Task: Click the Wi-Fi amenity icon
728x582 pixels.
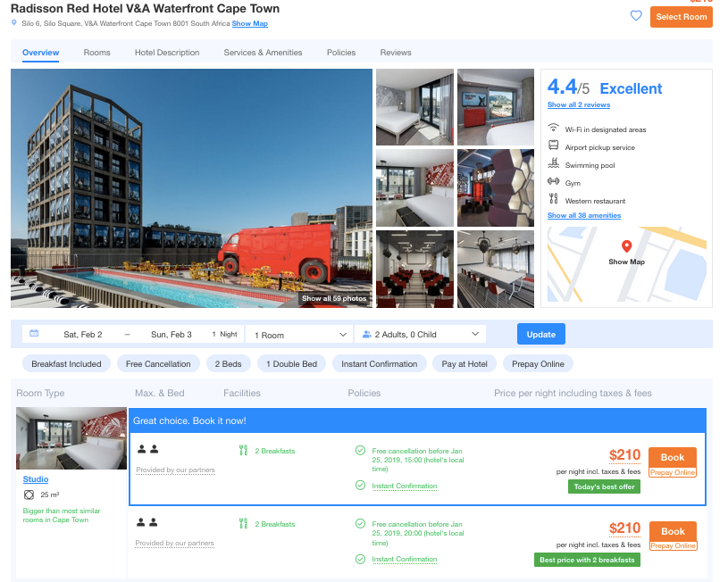Action: coord(553,129)
